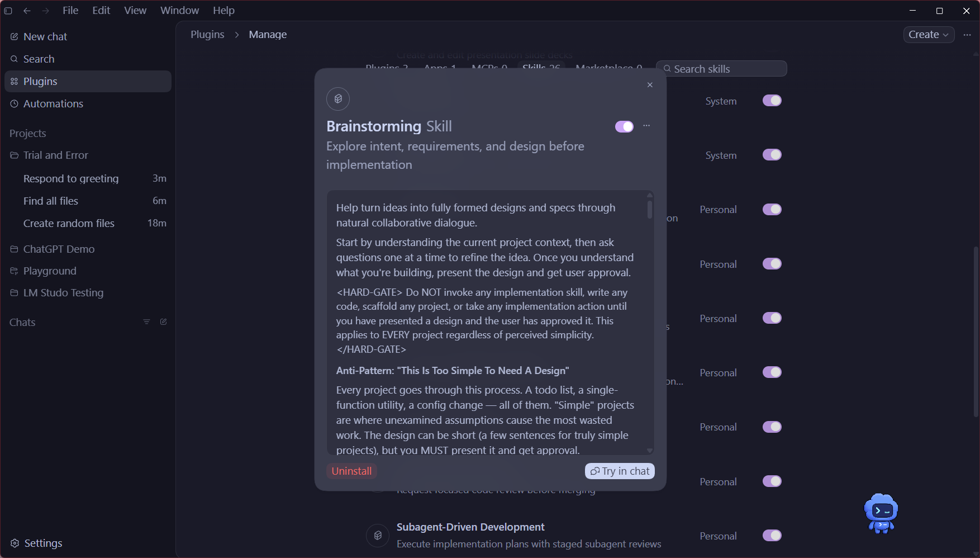Click the robot mascot icon
Image resolution: width=980 pixels, height=558 pixels.
tap(881, 513)
